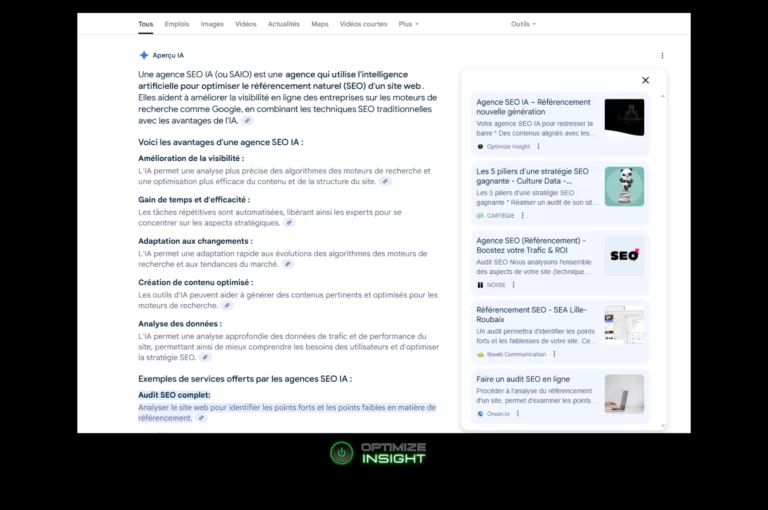The height and width of the screenshot is (510, 768).
Task: Click the 'Gain de temps et d'efficacité :' heading
Action: coord(194,199)
